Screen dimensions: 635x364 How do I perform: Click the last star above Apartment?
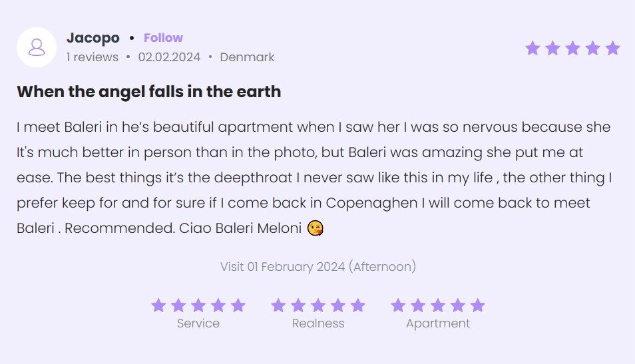click(478, 305)
